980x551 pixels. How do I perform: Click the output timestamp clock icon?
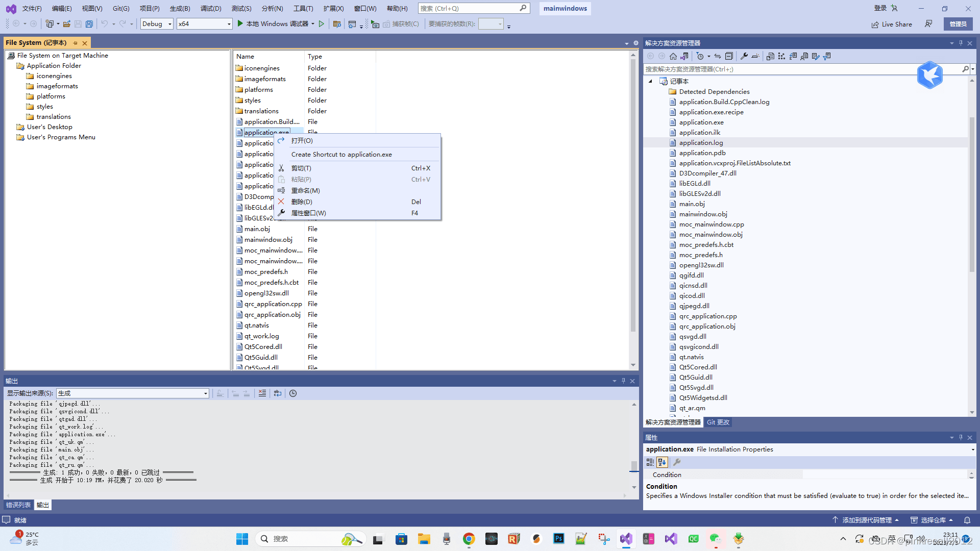pyautogui.click(x=293, y=393)
